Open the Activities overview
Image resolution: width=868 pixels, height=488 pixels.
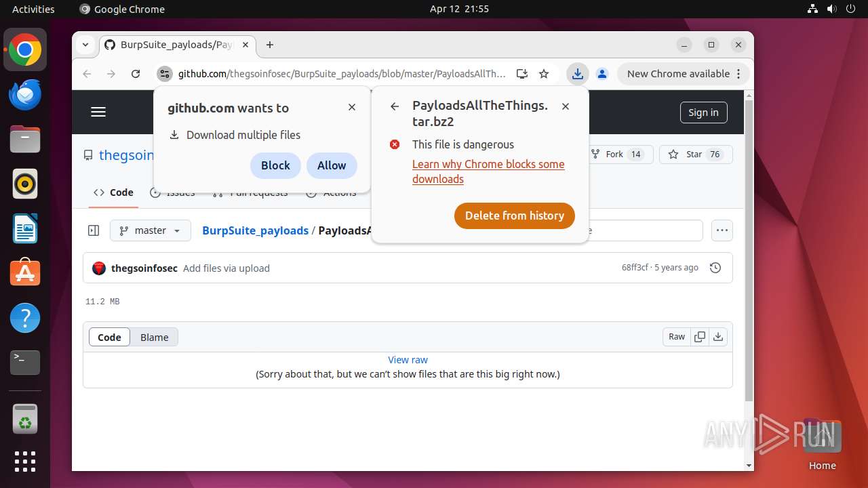coord(33,9)
